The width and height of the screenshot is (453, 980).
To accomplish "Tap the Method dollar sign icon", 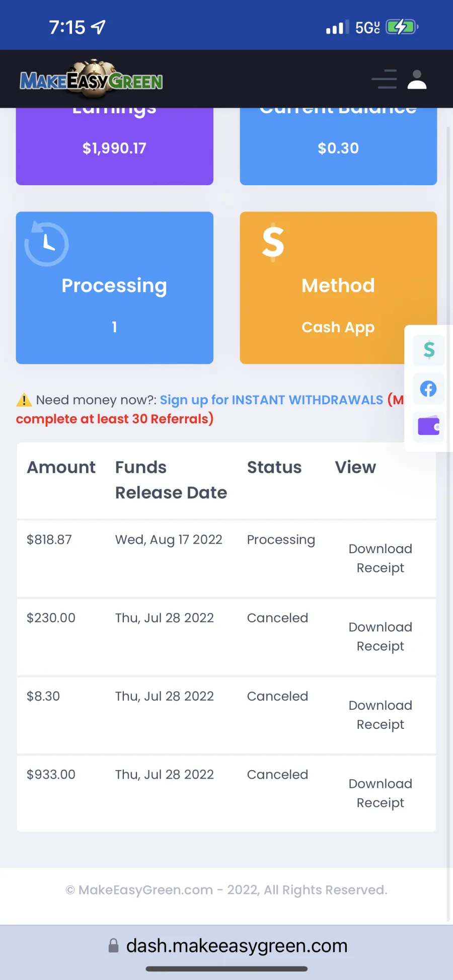I will (x=273, y=243).
